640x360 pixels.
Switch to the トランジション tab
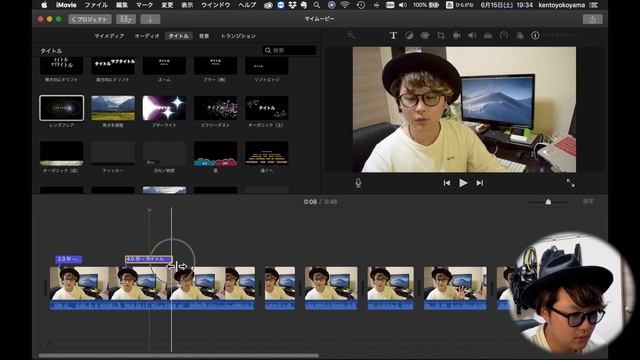238,36
